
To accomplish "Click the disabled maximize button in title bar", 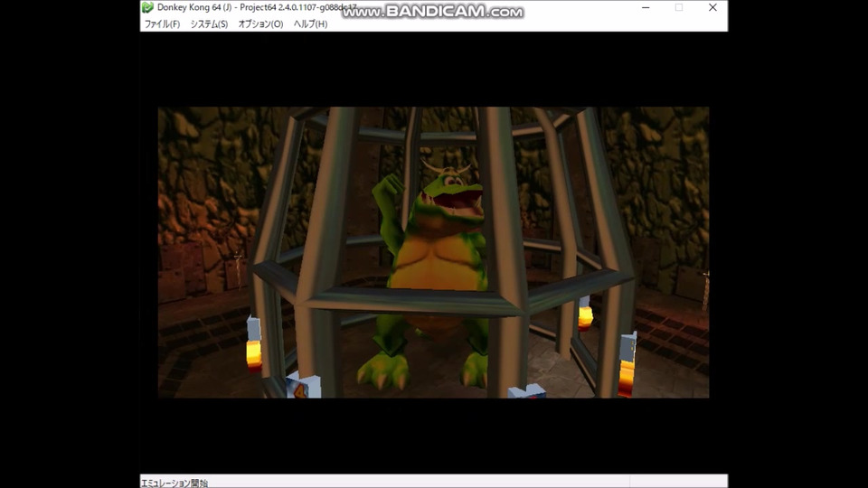I will tap(679, 8).
